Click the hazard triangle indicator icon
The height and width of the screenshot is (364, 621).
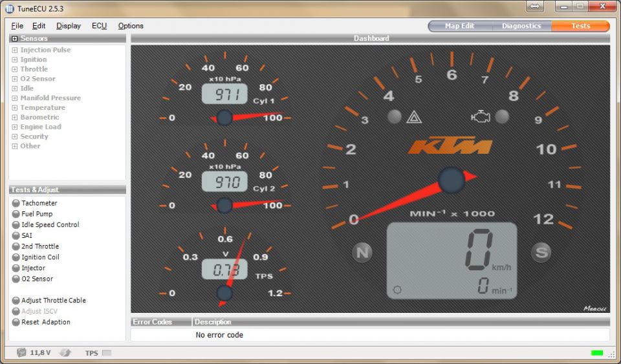coord(414,117)
